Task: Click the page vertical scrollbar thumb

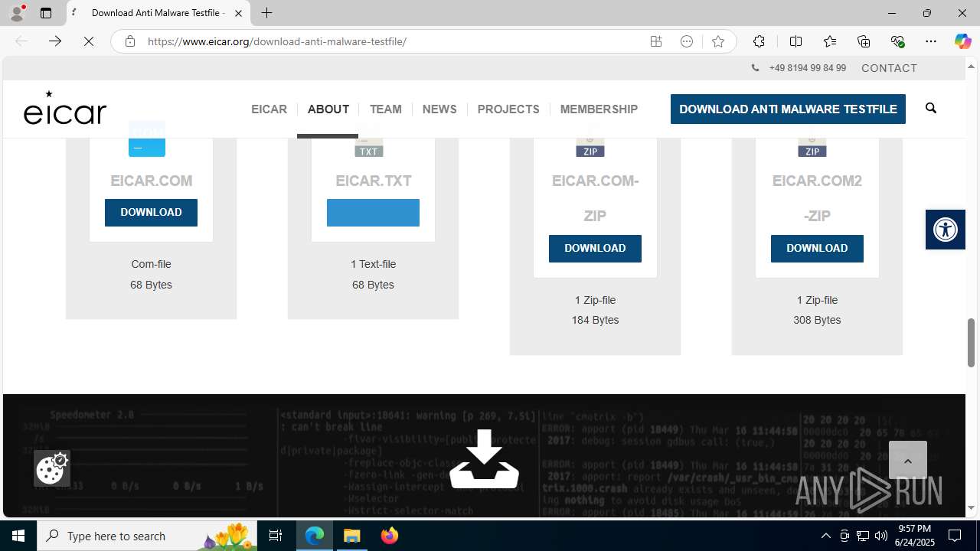Action: [971, 343]
